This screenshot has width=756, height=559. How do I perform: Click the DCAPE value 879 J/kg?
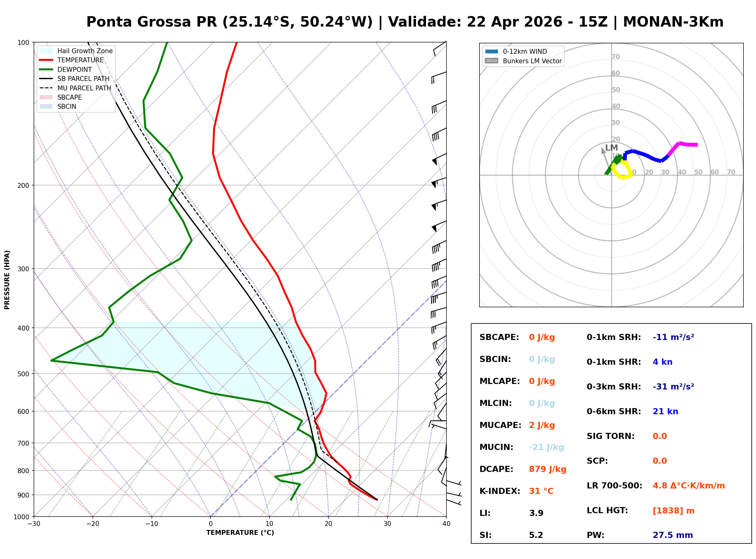pyautogui.click(x=548, y=469)
